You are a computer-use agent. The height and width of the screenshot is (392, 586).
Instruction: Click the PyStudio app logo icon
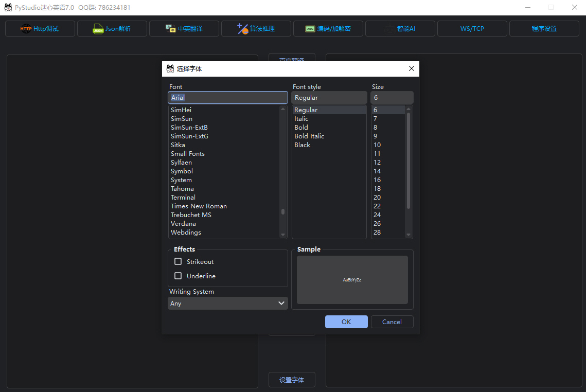pyautogui.click(x=8, y=7)
